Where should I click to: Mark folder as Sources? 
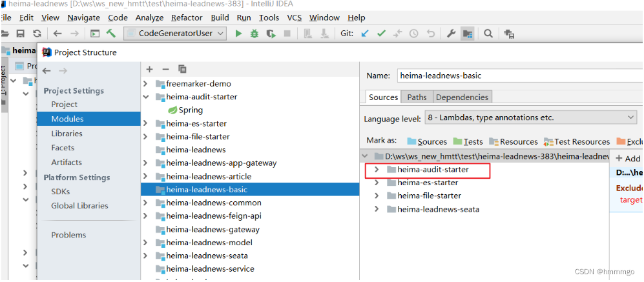click(x=427, y=141)
